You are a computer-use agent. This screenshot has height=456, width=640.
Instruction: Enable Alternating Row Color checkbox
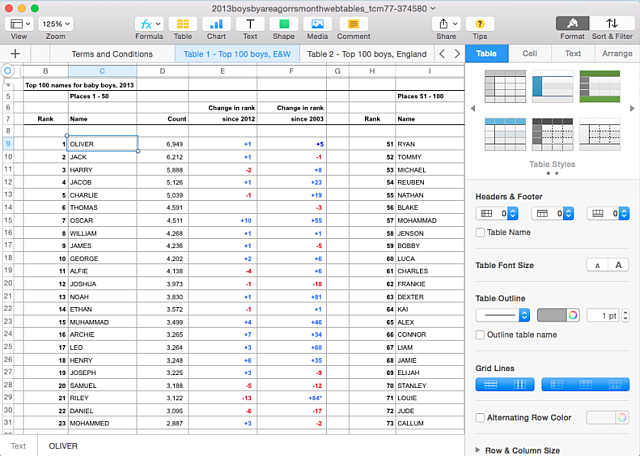click(481, 417)
